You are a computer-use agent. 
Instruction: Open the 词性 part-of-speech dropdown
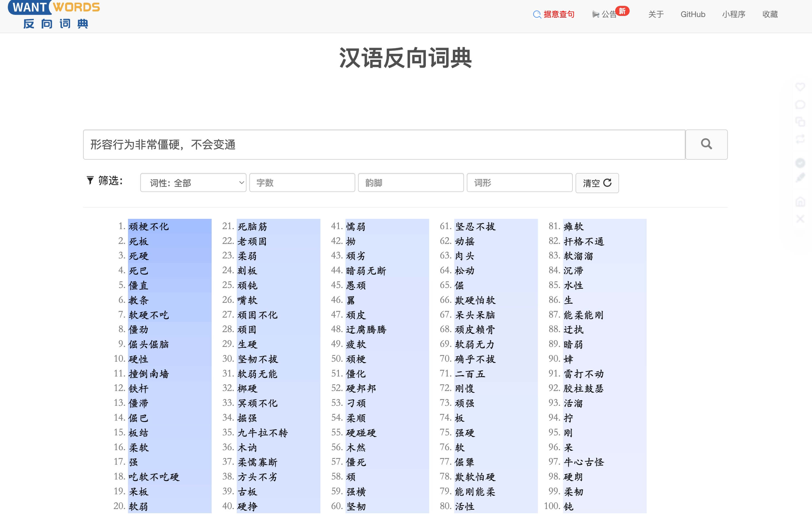click(193, 183)
